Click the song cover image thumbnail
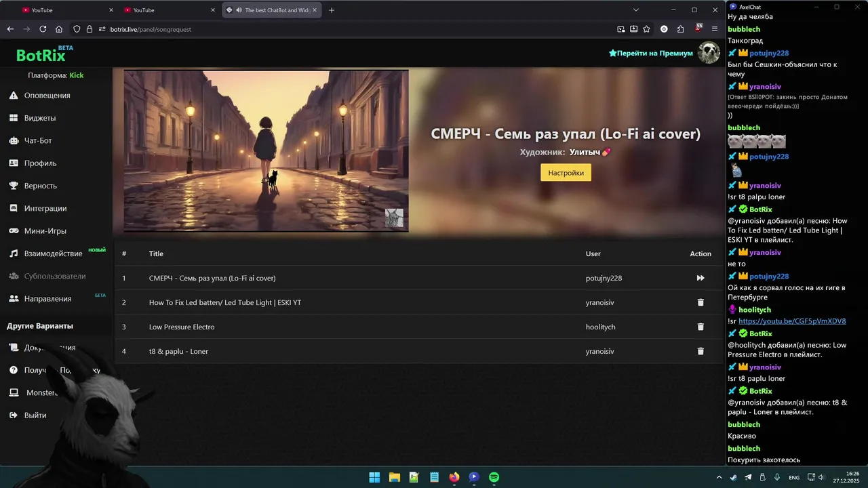Image resolution: width=868 pixels, height=488 pixels. pyautogui.click(x=266, y=151)
